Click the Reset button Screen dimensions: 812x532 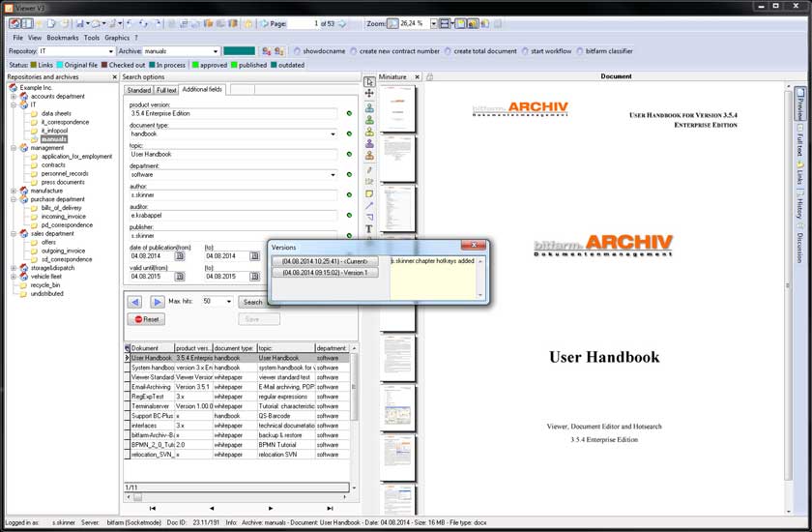coord(147,318)
